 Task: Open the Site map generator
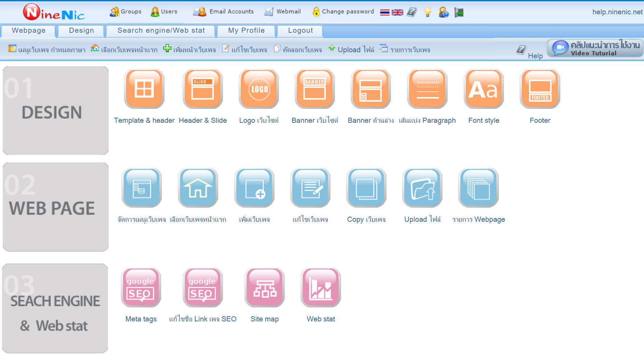coord(264,288)
